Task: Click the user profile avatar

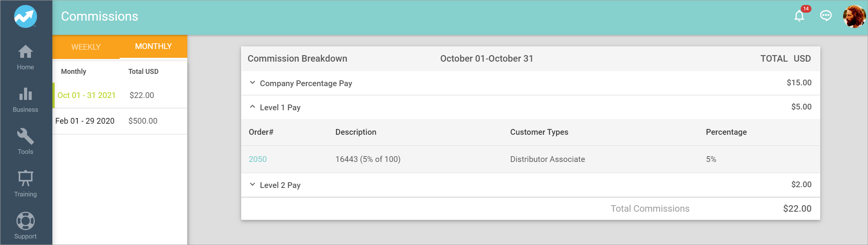Action: point(854,16)
